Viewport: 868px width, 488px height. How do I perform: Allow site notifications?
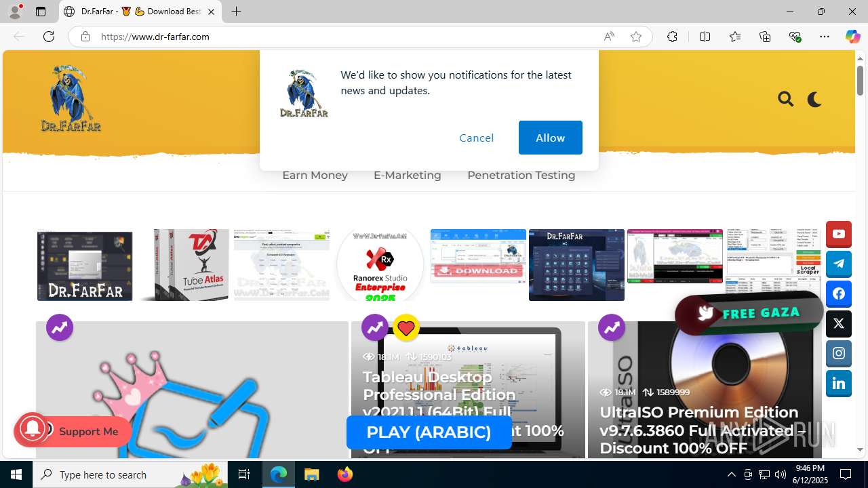pyautogui.click(x=551, y=138)
